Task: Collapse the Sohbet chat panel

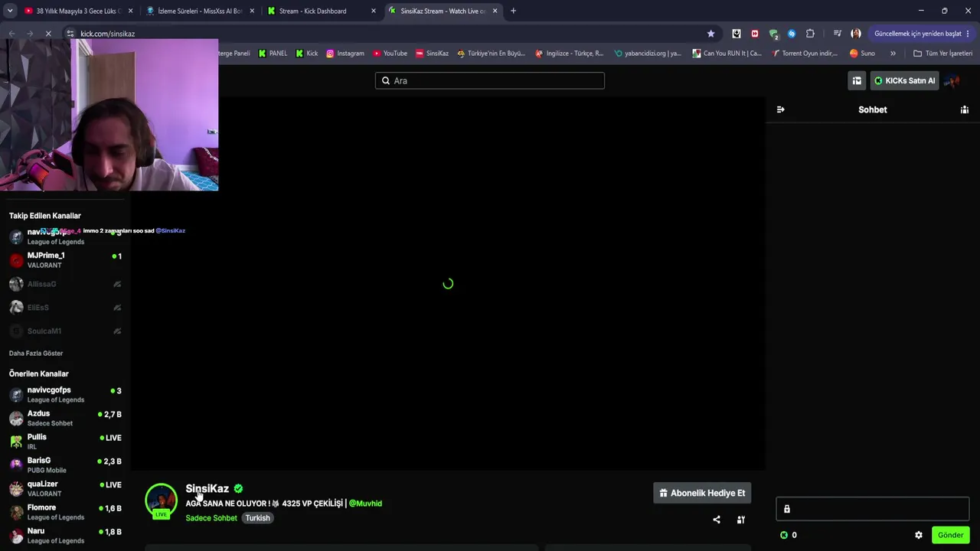Action: click(780, 109)
